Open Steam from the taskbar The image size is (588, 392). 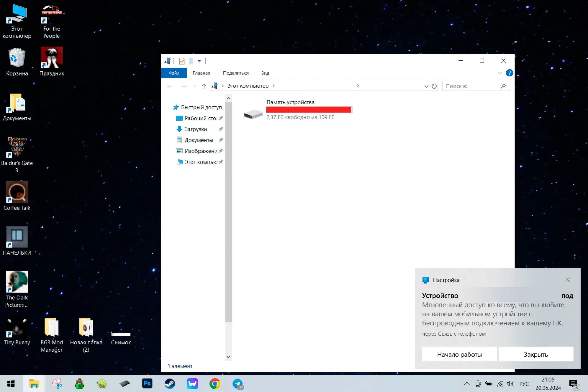(170, 384)
